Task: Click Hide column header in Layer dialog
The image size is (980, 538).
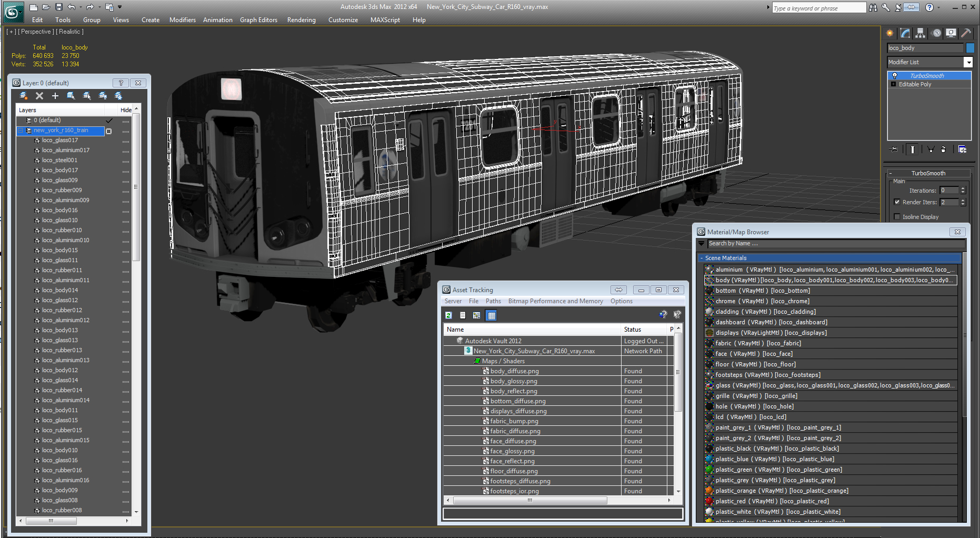Action: [126, 110]
